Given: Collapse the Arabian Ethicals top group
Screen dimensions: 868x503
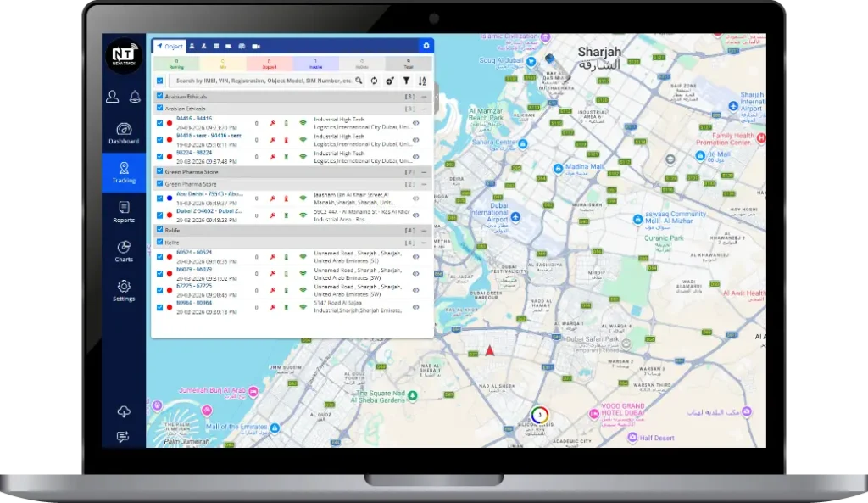Looking at the screenshot, I should 424,97.
